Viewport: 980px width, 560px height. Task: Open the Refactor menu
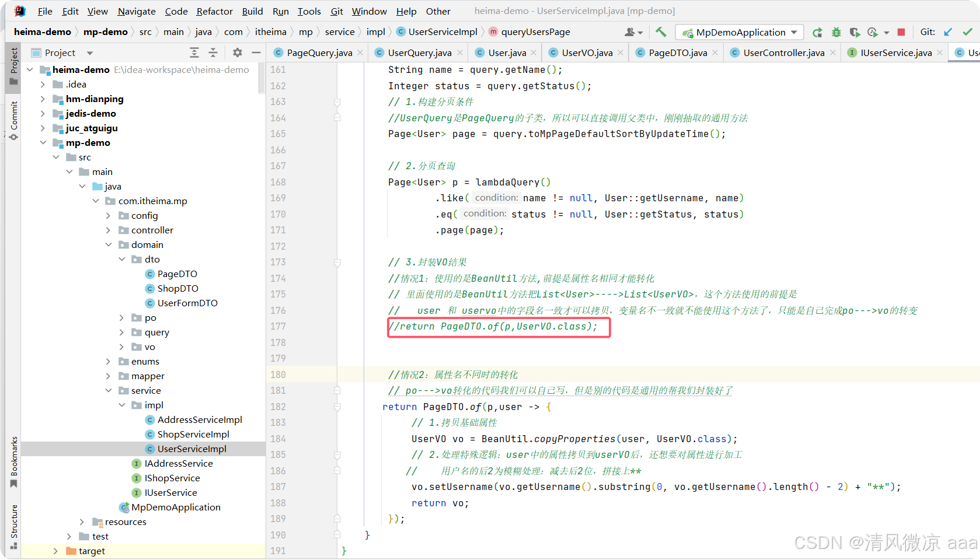pyautogui.click(x=214, y=11)
